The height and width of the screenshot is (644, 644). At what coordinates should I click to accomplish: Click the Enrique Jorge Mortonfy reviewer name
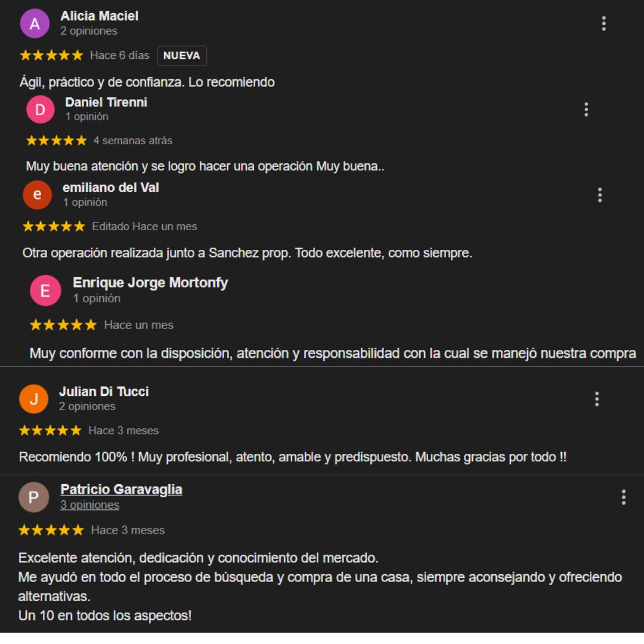(x=150, y=283)
